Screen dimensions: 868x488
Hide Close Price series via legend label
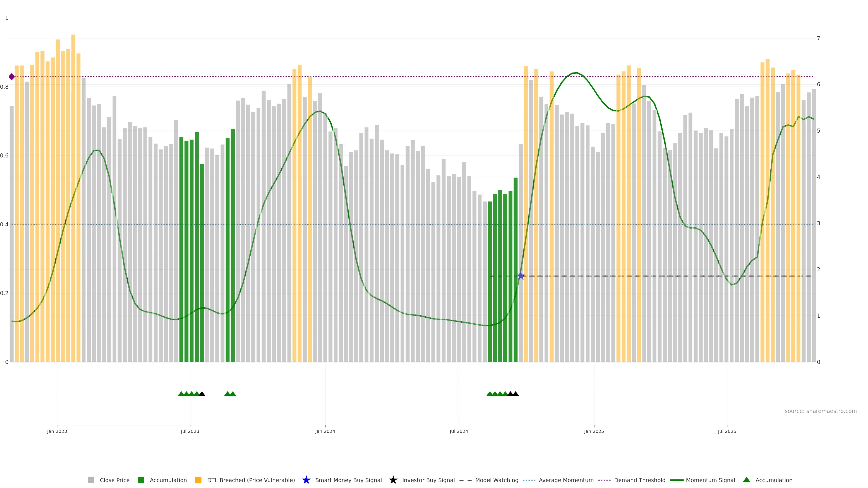(115, 480)
